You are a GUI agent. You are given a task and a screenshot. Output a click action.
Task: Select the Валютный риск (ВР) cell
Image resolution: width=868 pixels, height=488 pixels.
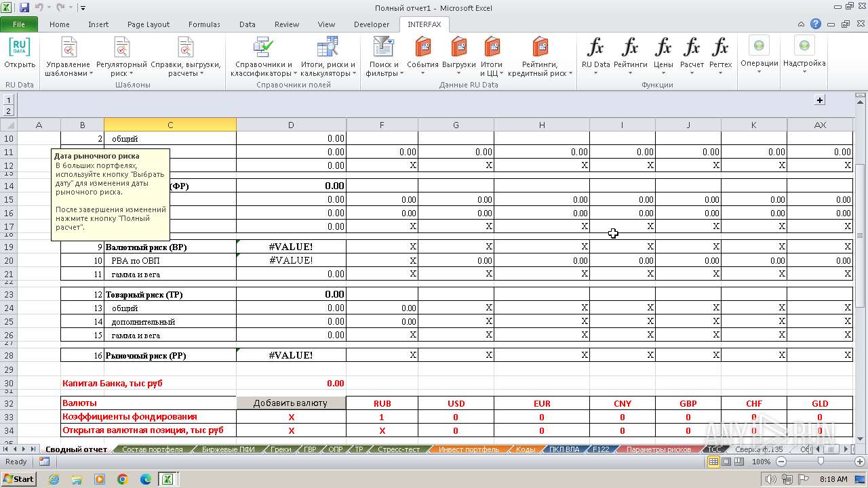(170, 247)
